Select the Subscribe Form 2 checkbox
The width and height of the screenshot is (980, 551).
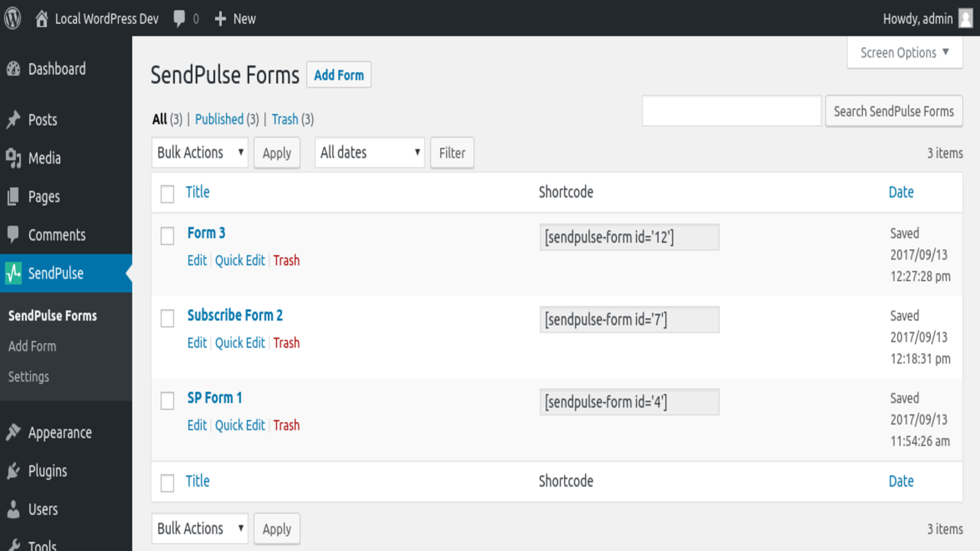[x=167, y=319]
